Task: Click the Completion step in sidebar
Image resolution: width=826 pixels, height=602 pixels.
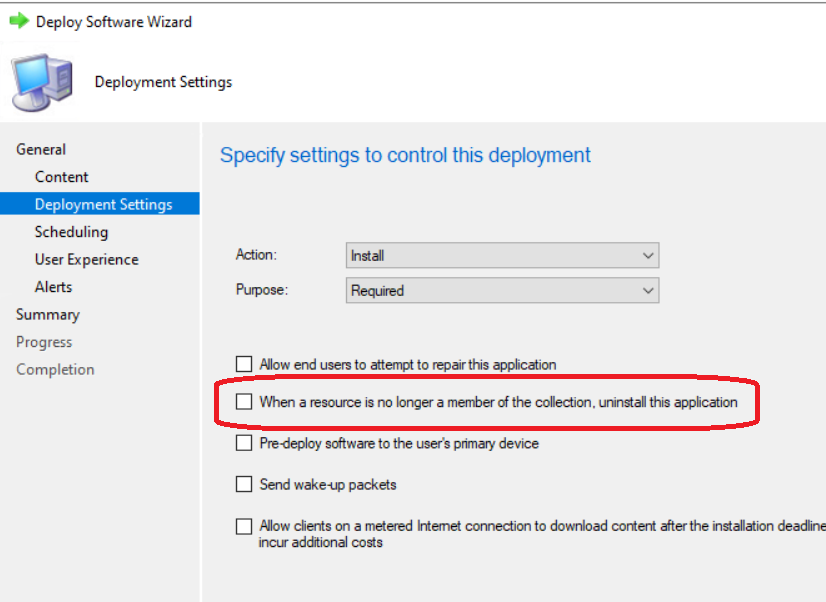Action: click(55, 369)
